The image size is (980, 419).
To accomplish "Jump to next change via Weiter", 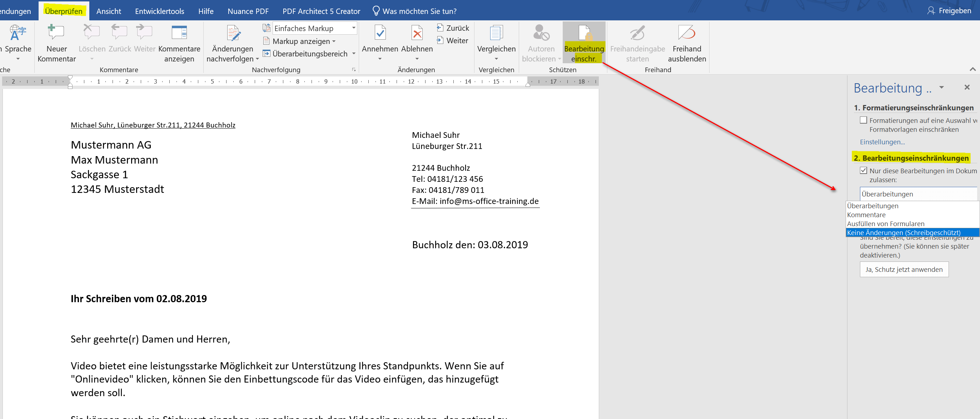I will 452,41.
